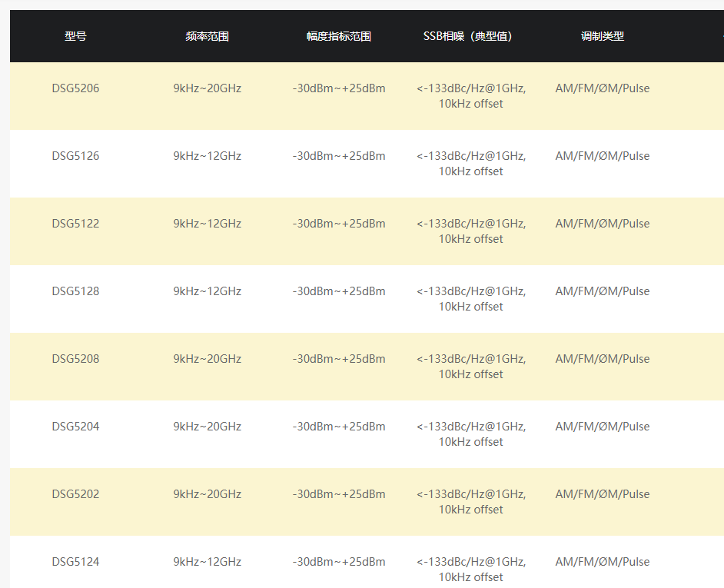Image resolution: width=724 pixels, height=588 pixels.
Task: Click AM/FM/ØM/Pulse in the DSG5204 row
Action: [x=602, y=427]
